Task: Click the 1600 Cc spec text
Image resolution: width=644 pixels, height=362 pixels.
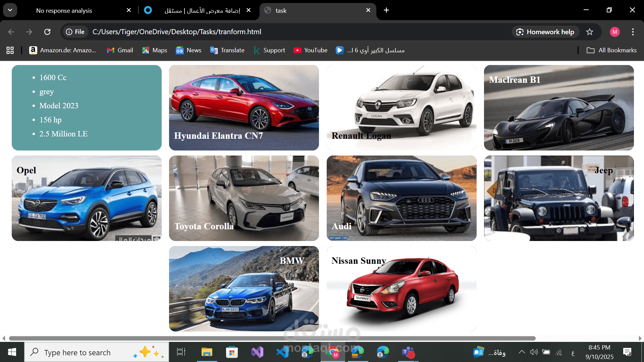Action: (53, 77)
